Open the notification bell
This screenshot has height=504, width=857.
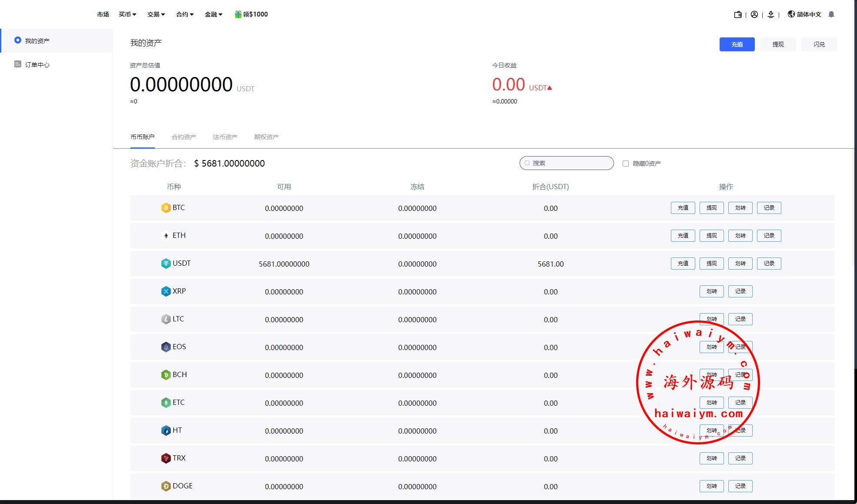pyautogui.click(x=831, y=14)
